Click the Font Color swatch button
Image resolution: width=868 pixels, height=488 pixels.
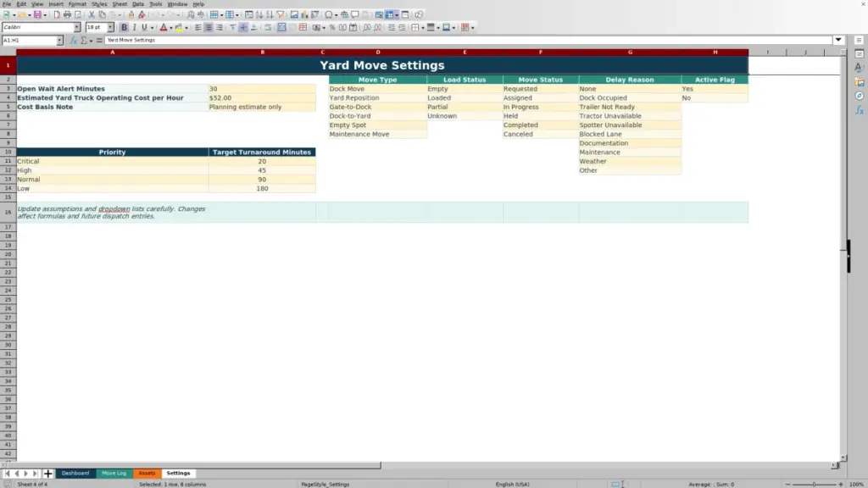(164, 27)
